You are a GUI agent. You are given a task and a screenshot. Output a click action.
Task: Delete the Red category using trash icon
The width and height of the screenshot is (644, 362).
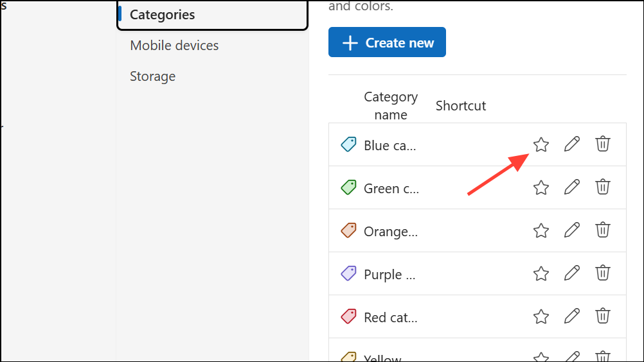[x=602, y=316]
